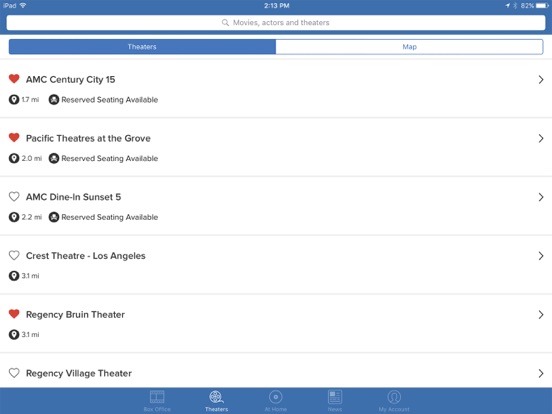Favorite Regency Village Theater heart
Screen dimensions: 552x414
point(14,372)
